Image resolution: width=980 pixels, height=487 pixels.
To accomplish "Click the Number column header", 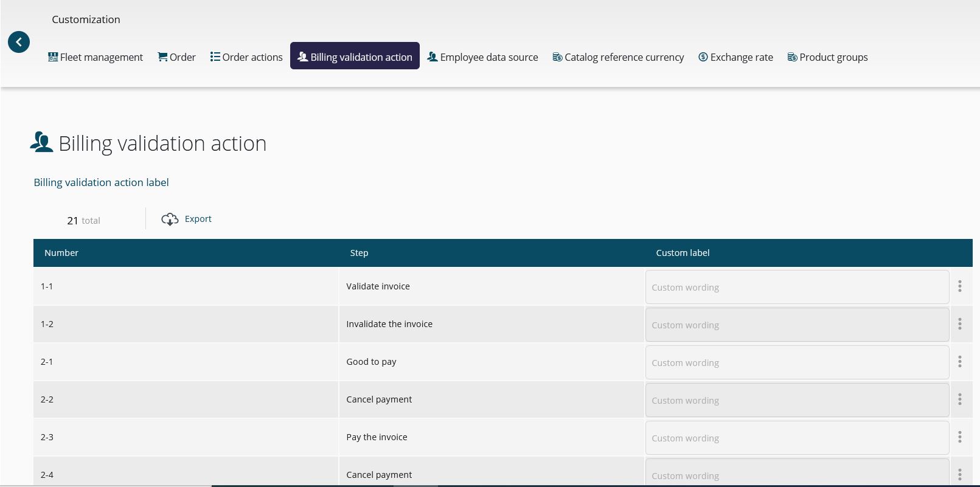I will (61, 253).
